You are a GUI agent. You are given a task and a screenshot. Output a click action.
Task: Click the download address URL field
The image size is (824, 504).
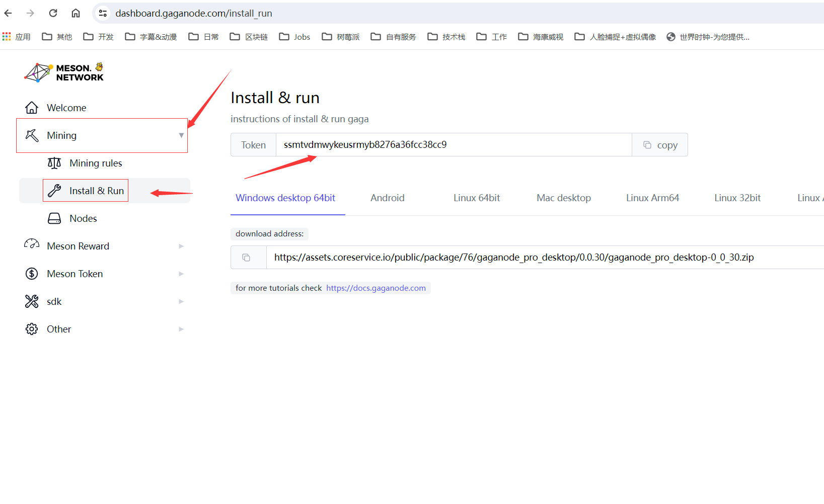click(x=545, y=258)
